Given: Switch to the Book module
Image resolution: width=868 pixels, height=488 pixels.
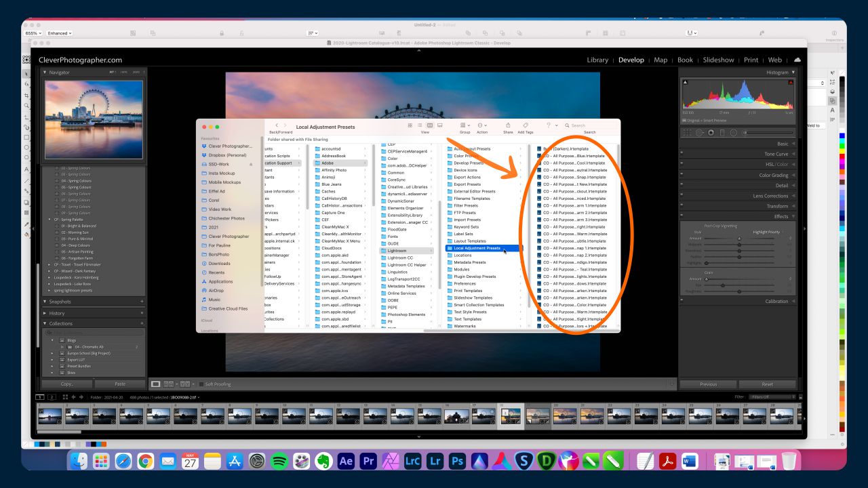Looking at the screenshot, I should (x=685, y=60).
